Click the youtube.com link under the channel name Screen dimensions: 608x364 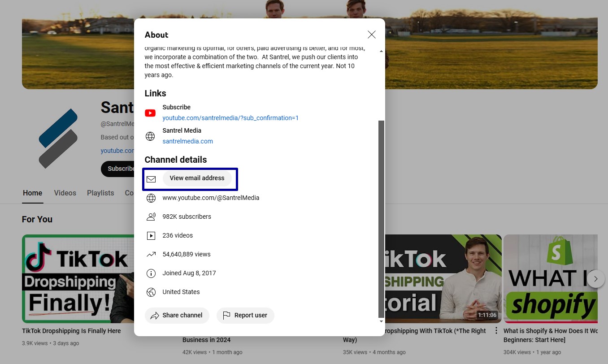117,151
